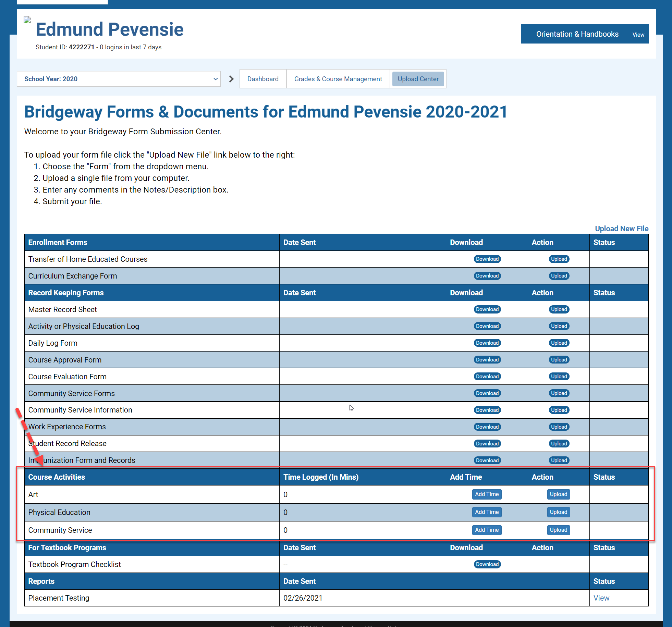Open Grades & Course Management tab
The image size is (672, 627).
point(338,79)
